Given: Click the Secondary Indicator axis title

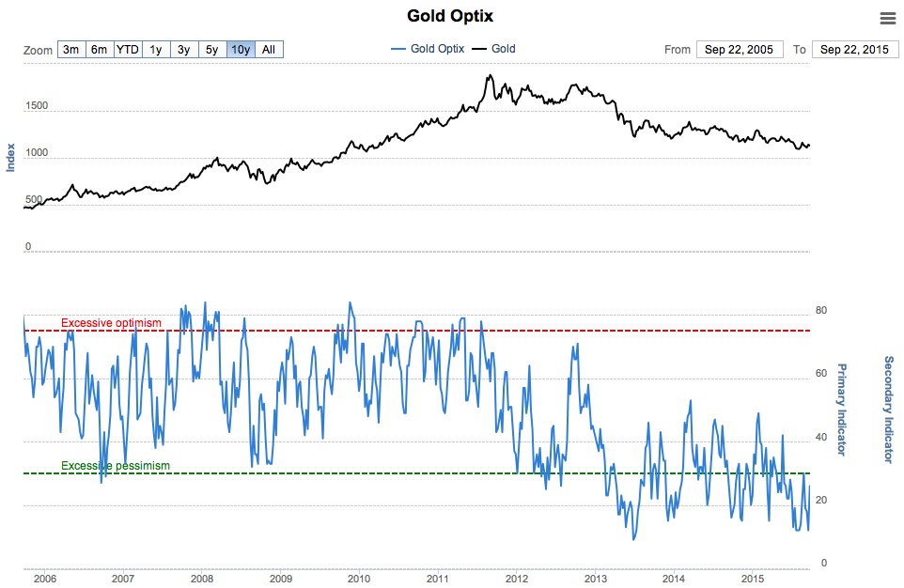Looking at the screenshot, I should 888,409.
